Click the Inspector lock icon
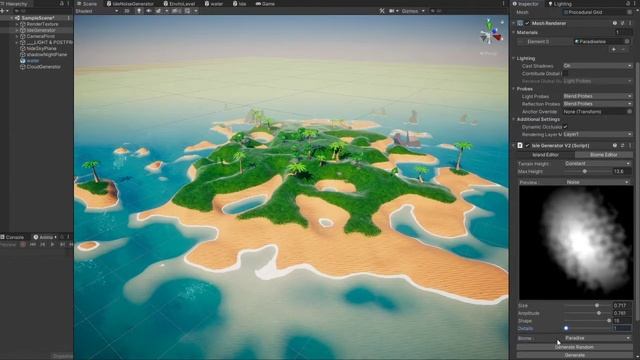The height and width of the screenshot is (360, 640). coord(628,4)
